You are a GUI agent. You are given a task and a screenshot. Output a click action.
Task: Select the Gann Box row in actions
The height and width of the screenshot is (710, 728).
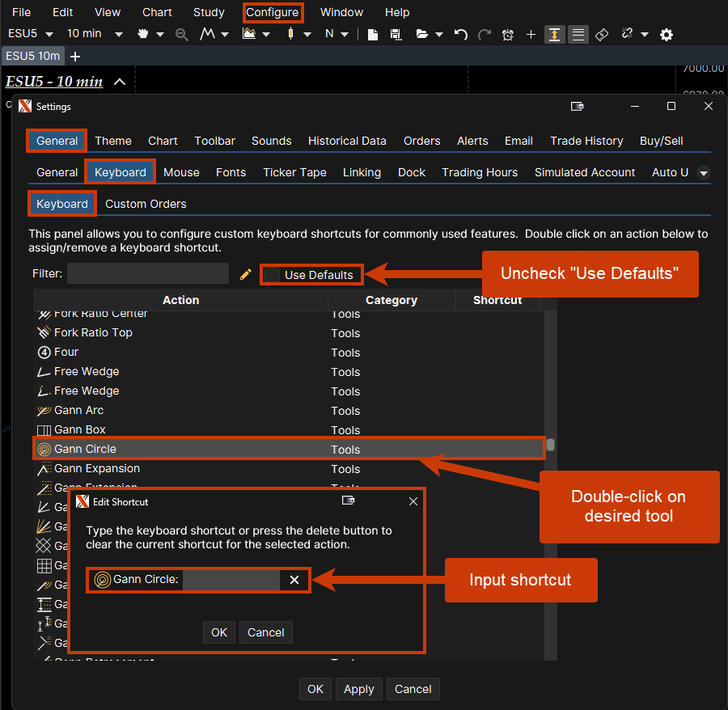80,429
